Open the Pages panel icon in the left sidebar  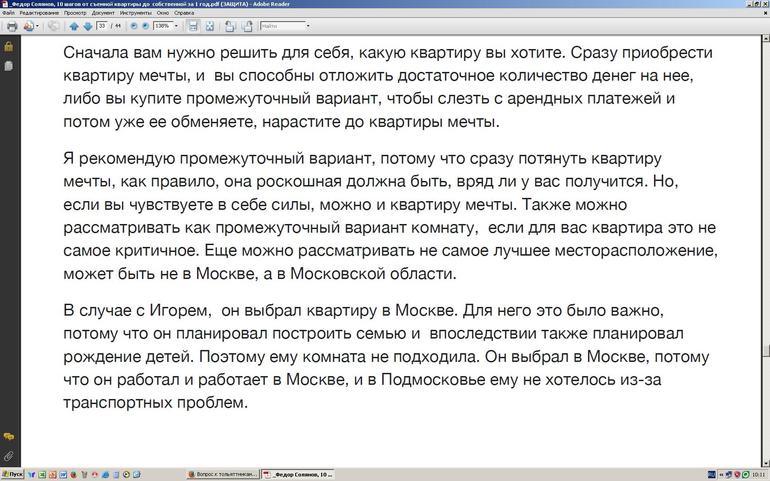(9, 66)
